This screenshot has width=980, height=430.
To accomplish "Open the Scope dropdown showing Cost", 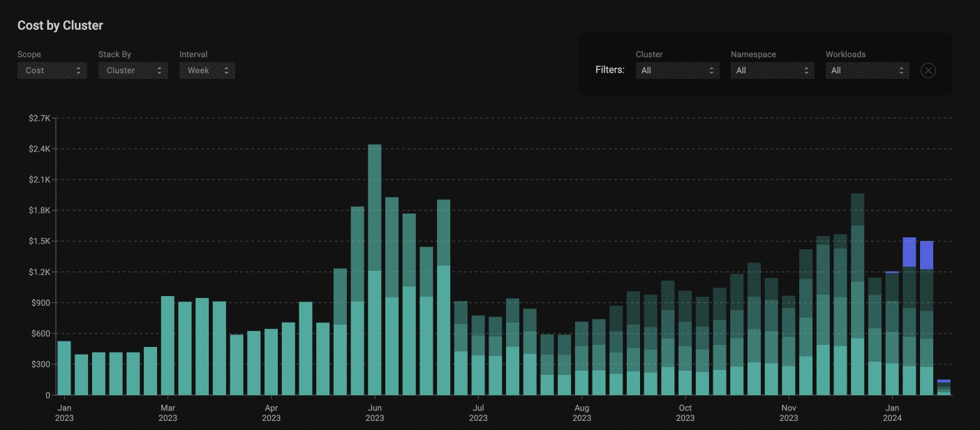I will (x=52, y=71).
